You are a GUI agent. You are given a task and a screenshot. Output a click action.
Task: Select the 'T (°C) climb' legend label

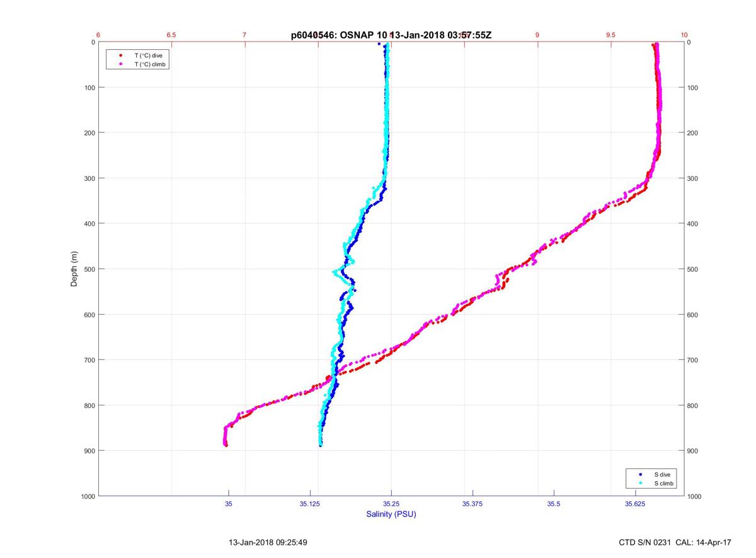coord(150,64)
